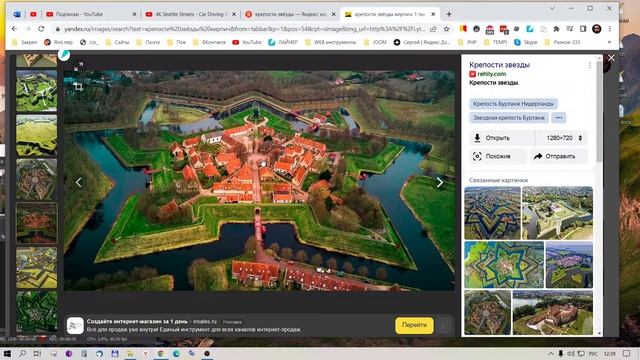This screenshot has height=360, width=640.
Task: Open related image of castle on hill
Action: click(x=552, y=313)
